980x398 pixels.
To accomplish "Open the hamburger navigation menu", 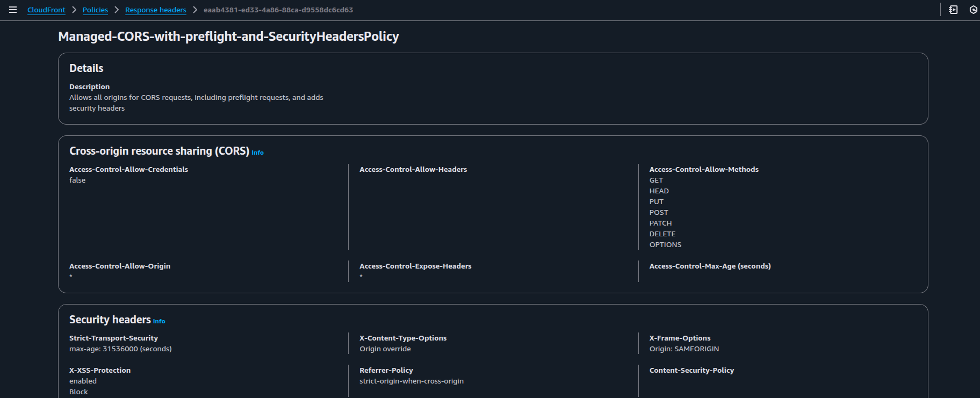I will pyautogui.click(x=13, y=10).
